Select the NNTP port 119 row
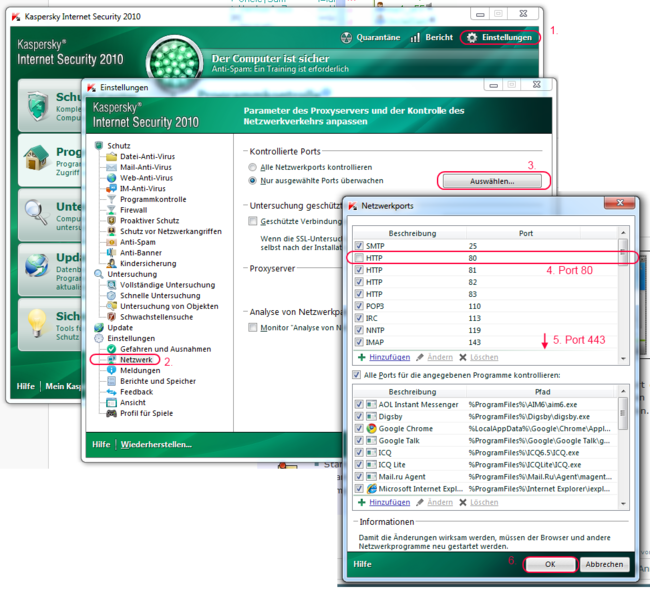 tap(485, 330)
